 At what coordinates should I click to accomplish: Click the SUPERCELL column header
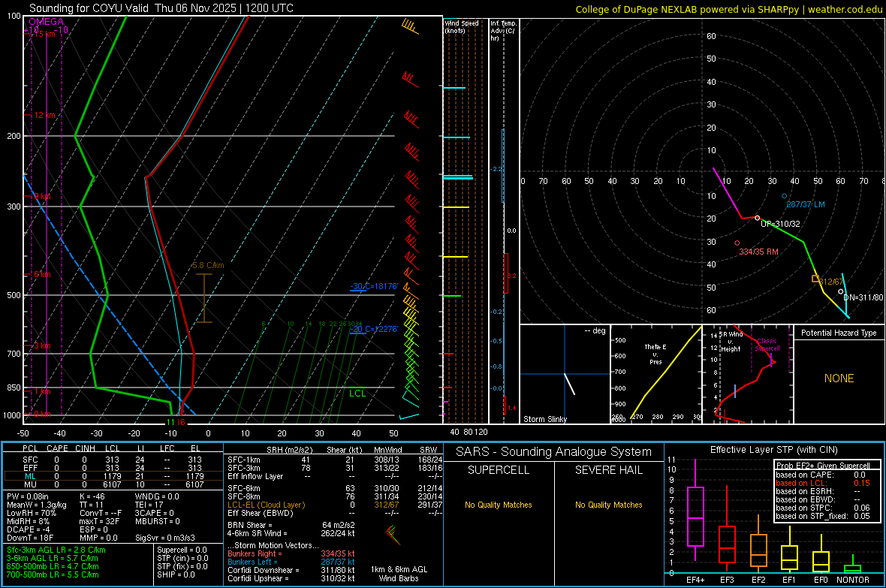[499, 470]
